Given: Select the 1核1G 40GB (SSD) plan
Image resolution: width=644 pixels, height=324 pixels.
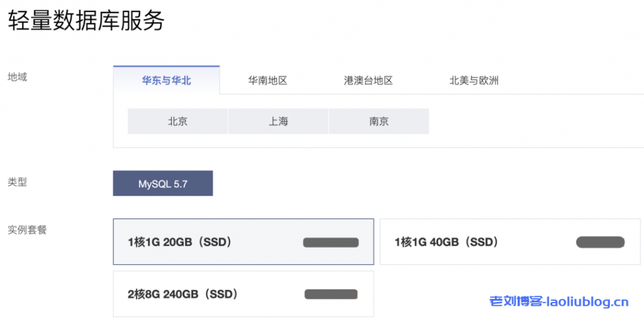Looking at the screenshot, I should point(447,242).
